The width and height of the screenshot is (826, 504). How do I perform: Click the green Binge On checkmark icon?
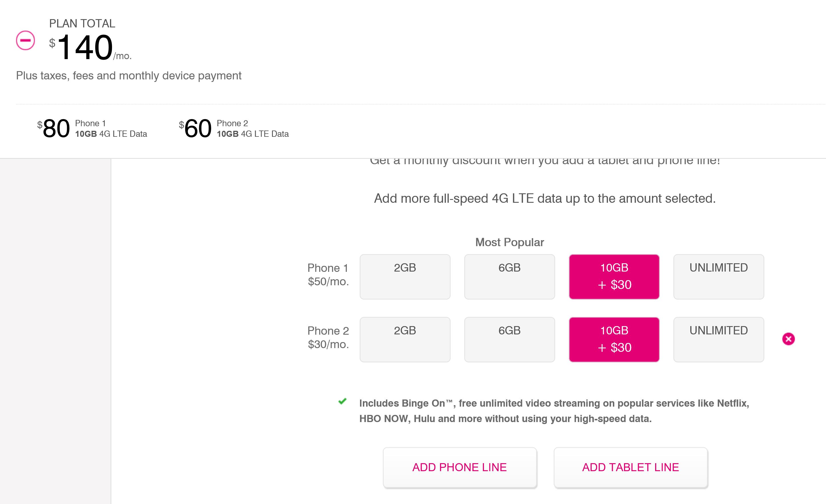click(342, 401)
